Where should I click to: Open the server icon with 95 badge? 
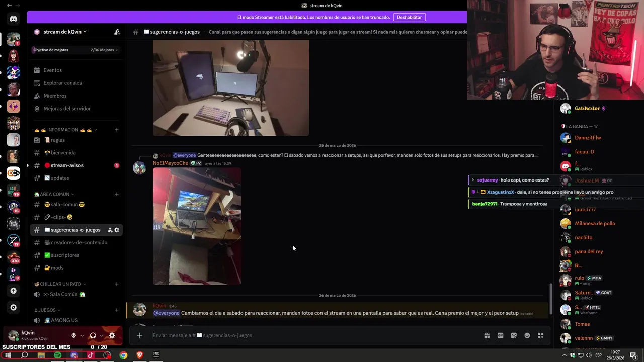(13, 190)
